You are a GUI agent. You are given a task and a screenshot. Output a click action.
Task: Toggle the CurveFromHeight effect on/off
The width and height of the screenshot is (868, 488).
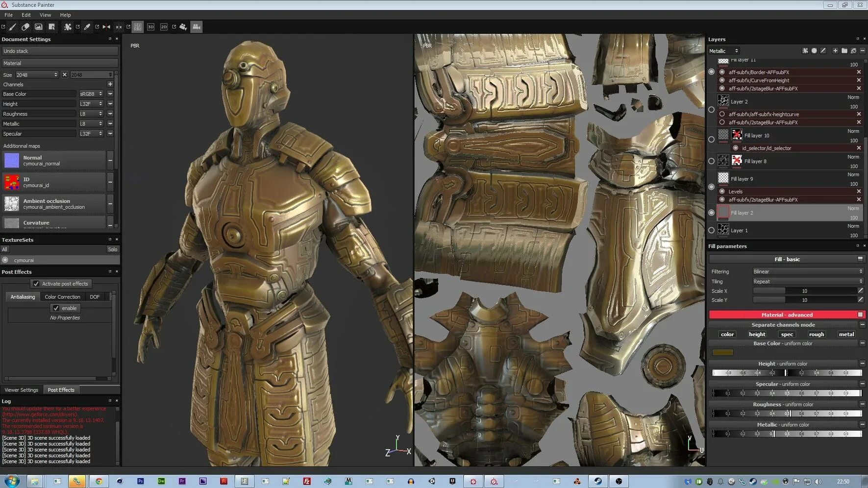(x=722, y=80)
